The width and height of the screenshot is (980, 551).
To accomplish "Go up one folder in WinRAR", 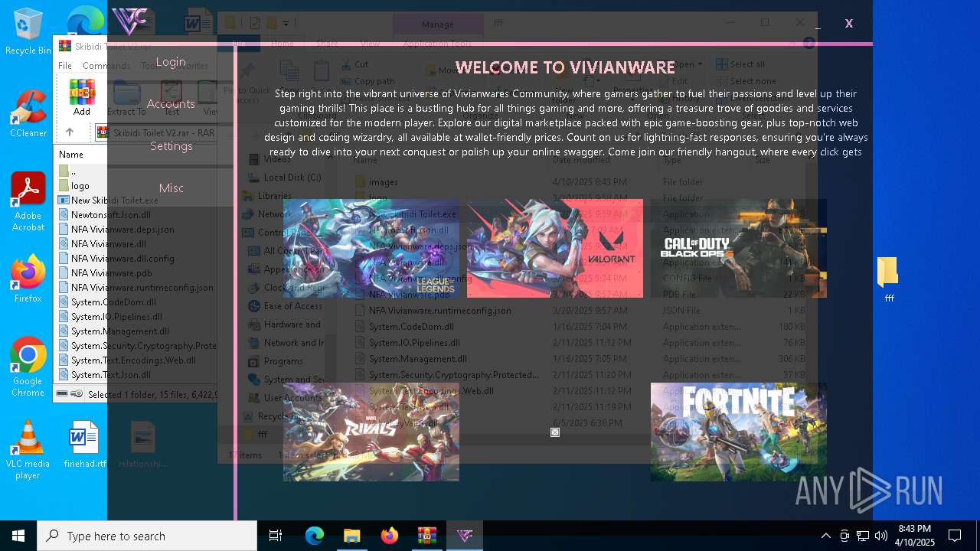I will point(70,132).
